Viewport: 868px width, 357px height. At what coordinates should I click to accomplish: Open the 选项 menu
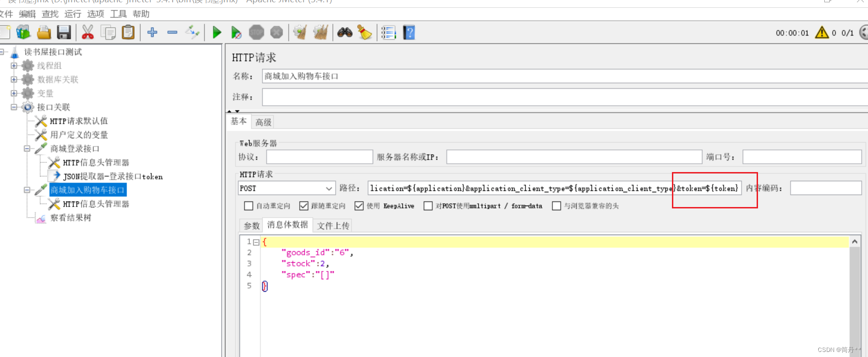pyautogui.click(x=96, y=14)
